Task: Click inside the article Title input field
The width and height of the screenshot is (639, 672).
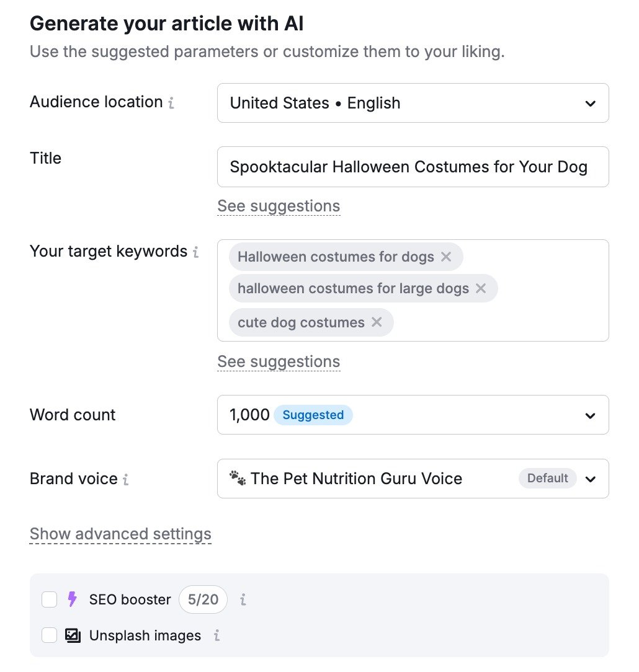Action: coord(413,166)
